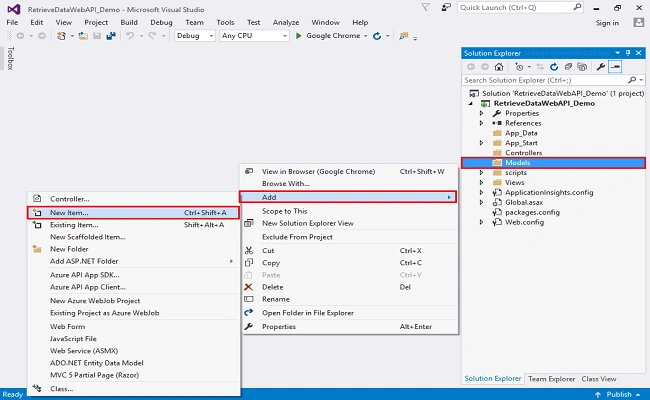Click the Sign in link
This screenshot has width=650, height=400.
click(x=607, y=23)
